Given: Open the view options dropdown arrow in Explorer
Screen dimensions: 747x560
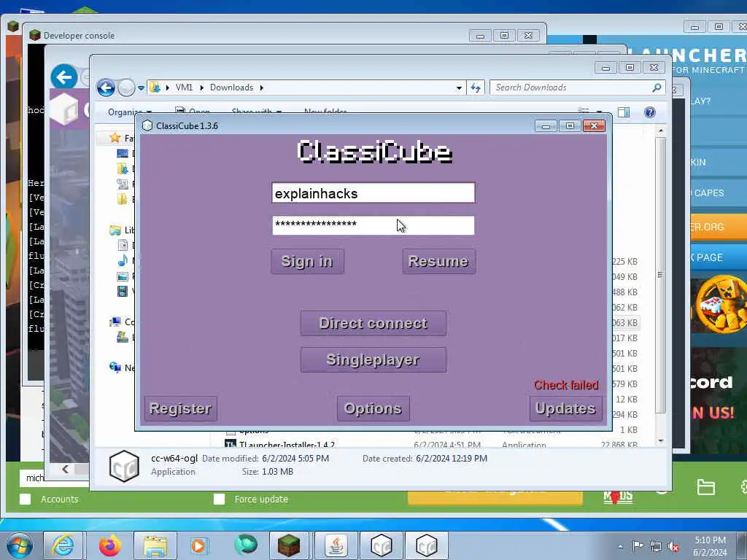Looking at the screenshot, I should (600, 112).
